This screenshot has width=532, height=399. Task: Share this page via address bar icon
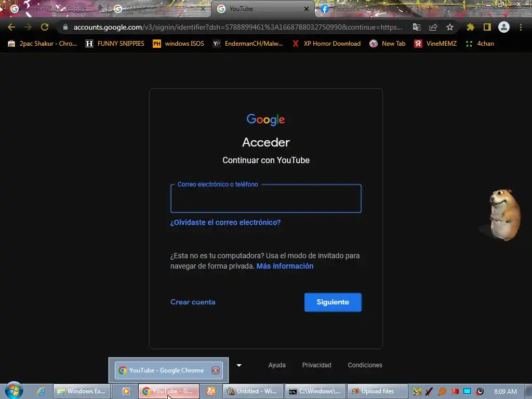(x=433, y=27)
